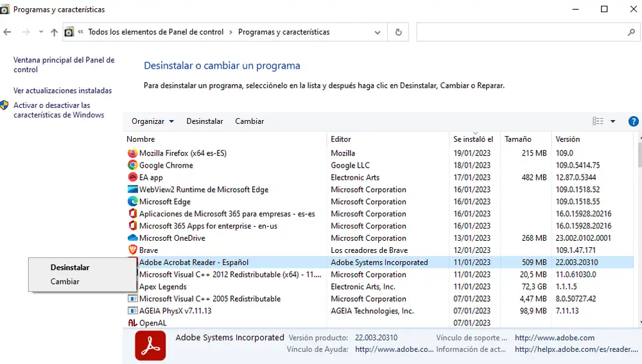Image resolution: width=642 pixels, height=364 pixels.
Task: Sort by the Editor column header
Action: coord(341,139)
